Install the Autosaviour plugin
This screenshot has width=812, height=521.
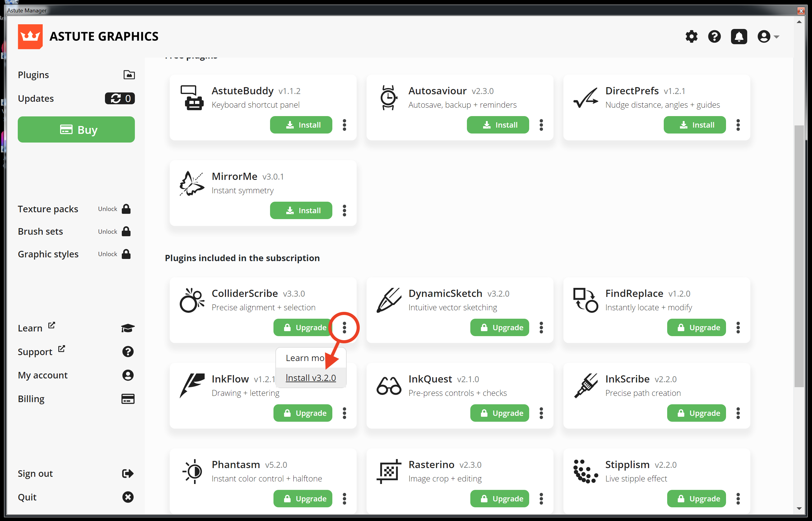[497, 125]
